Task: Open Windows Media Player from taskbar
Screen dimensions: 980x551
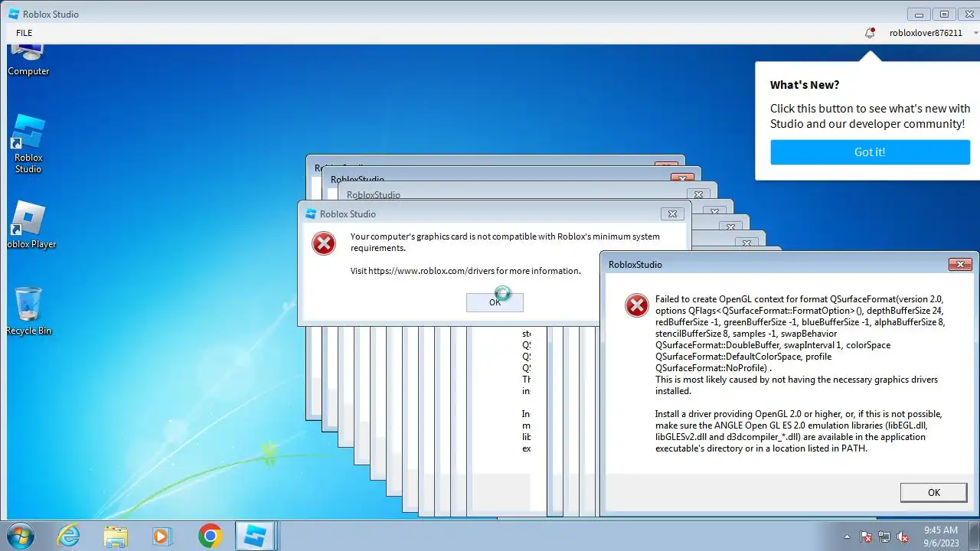Action: pyautogui.click(x=162, y=536)
